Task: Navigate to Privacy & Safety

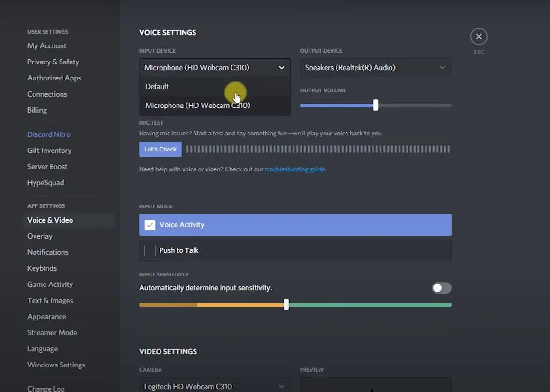Action: click(x=53, y=62)
